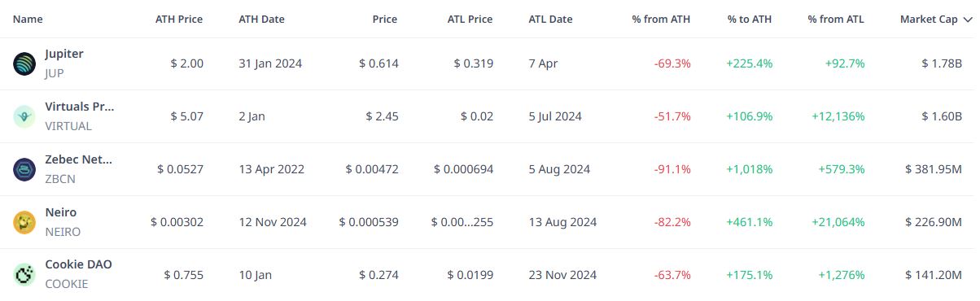Click the Cookie DAO coin logo icon

[24, 274]
